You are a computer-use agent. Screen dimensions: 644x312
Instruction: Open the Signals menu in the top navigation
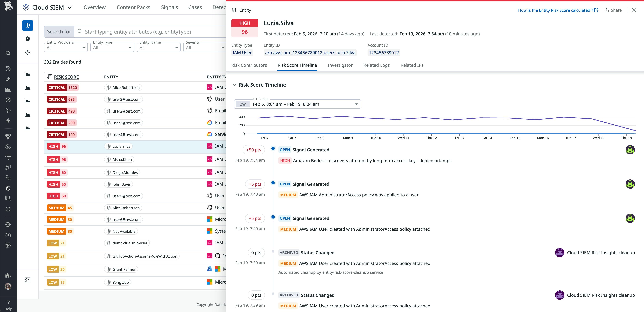click(x=169, y=7)
